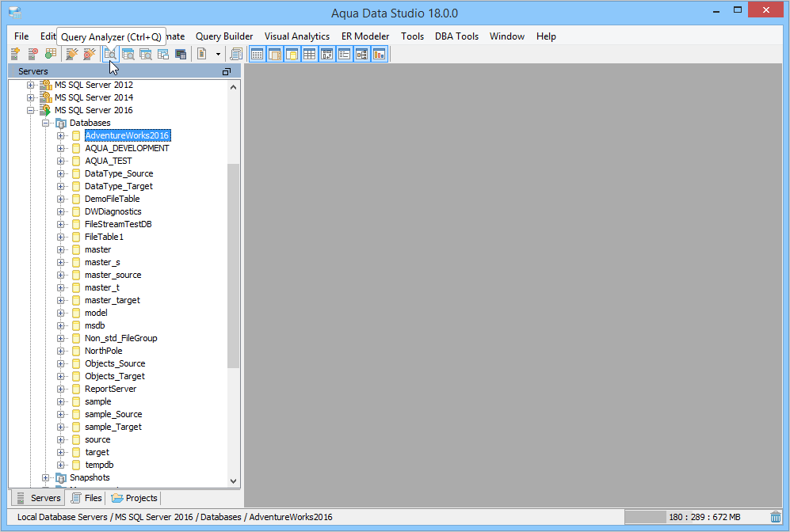The height and width of the screenshot is (532, 790).
Task: Expand the tempdb database node
Action: pyautogui.click(x=60, y=465)
